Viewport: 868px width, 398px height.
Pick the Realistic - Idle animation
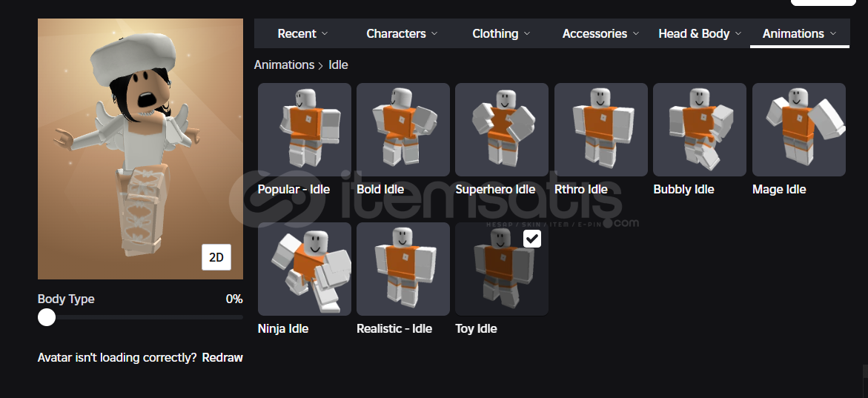coord(403,269)
